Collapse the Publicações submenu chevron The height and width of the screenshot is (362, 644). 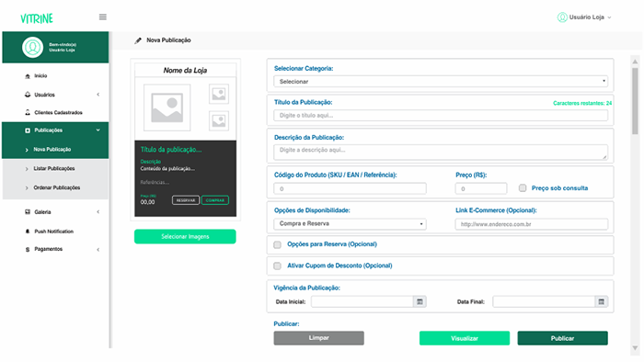click(x=98, y=130)
